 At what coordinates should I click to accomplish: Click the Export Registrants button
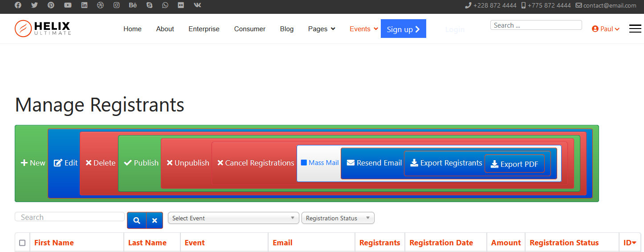coord(446,163)
